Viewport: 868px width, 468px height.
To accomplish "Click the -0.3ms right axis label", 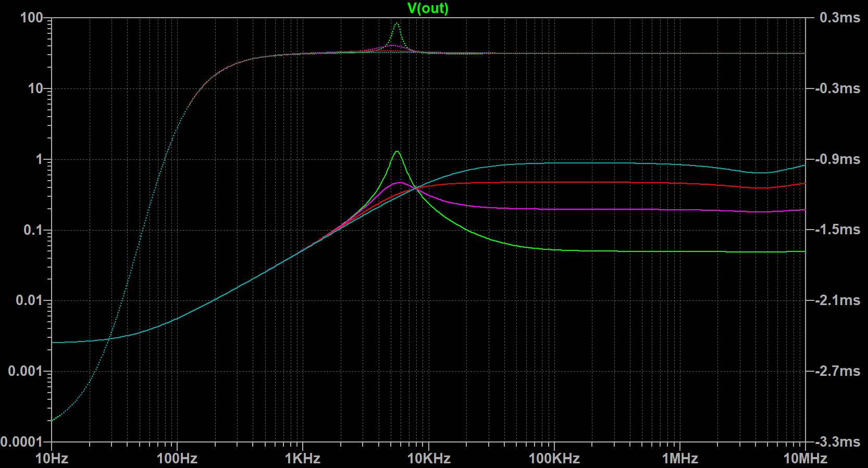I will coord(837,88).
